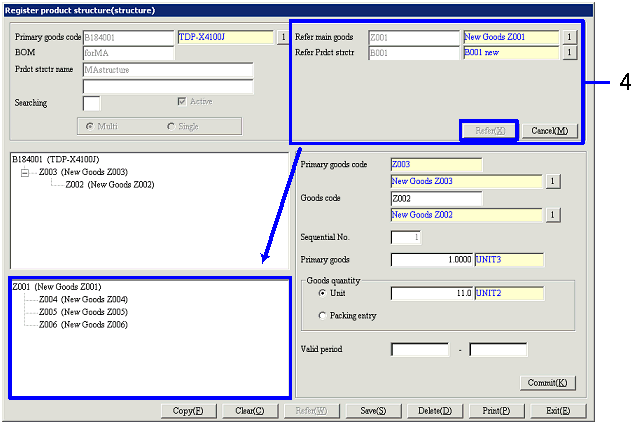Click the Cancel(M) button
The height and width of the screenshot is (424, 643).
[x=549, y=131]
